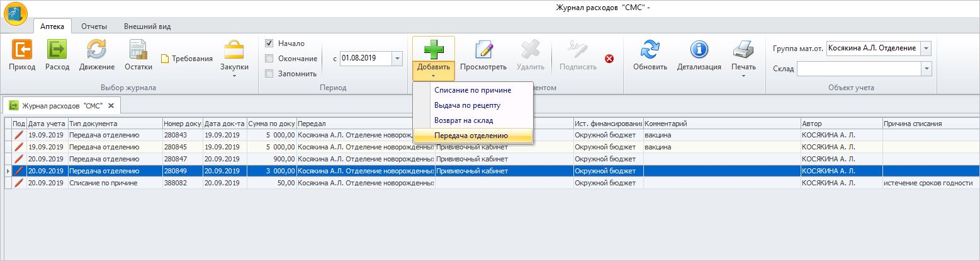Enable the Окончание checkbox
980x261 pixels.
[269, 59]
